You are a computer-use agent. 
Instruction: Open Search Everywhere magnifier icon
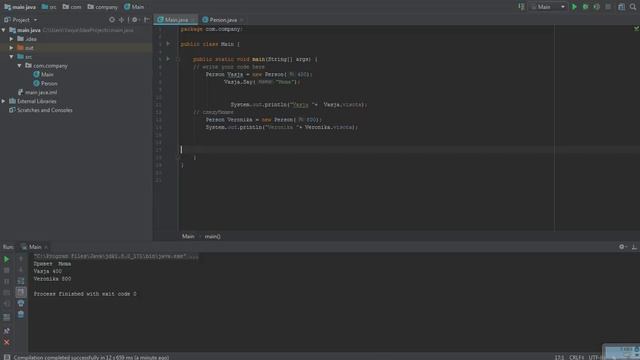(633, 7)
